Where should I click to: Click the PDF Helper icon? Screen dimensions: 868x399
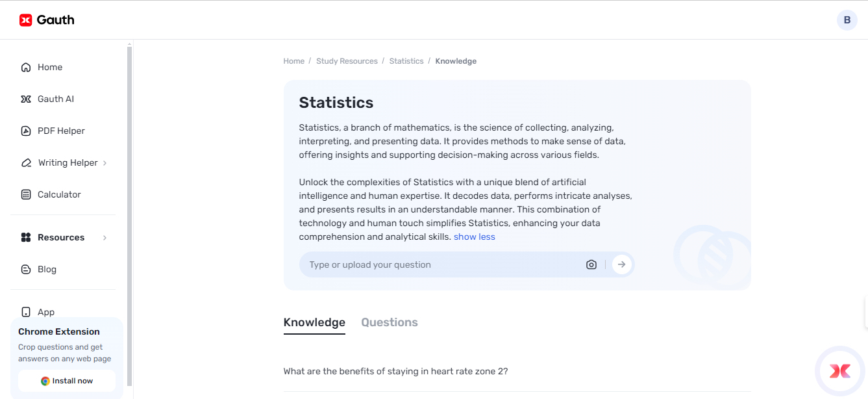pos(26,131)
